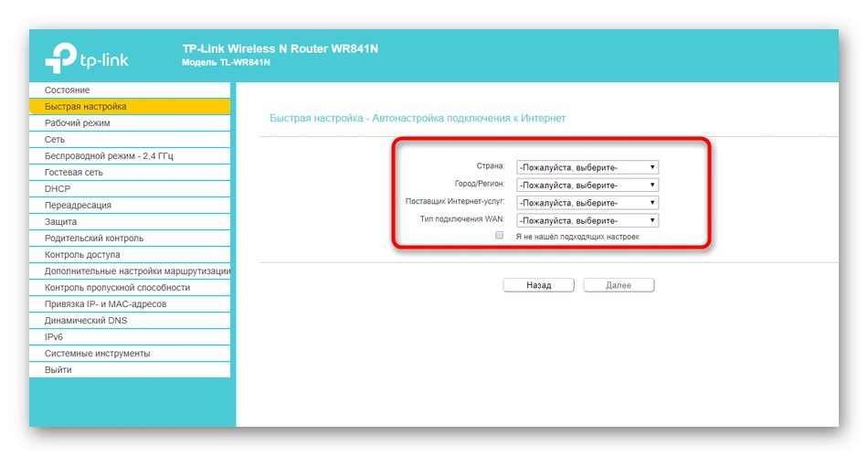868x456 pixels.
Task: Open Динамический DNS settings
Action: 130,321
